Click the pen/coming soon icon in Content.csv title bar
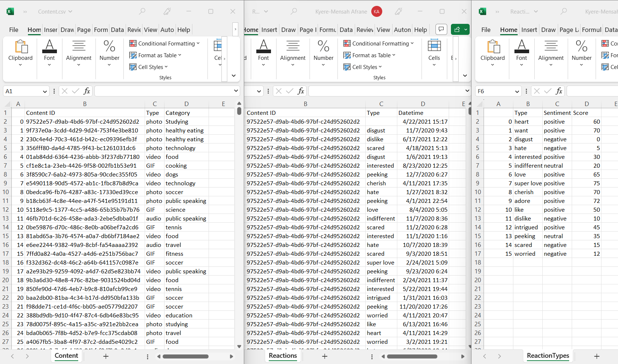618x364 pixels. point(167,11)
